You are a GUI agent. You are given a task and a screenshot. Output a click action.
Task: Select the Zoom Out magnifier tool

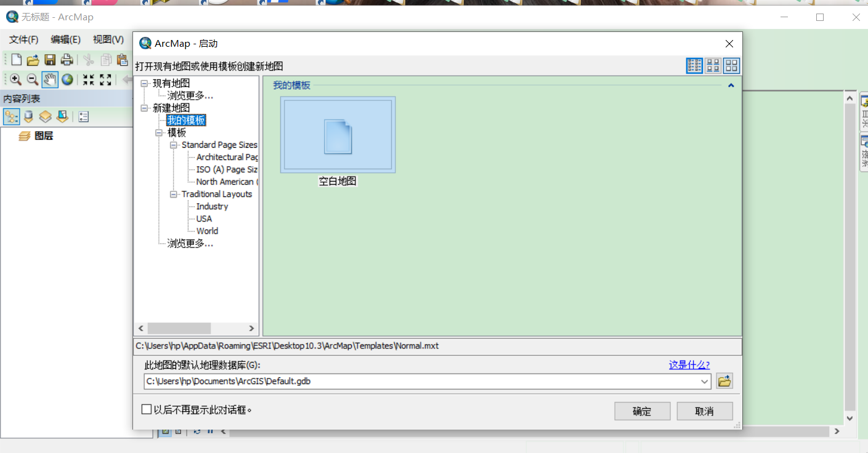[x=33, y=79]
